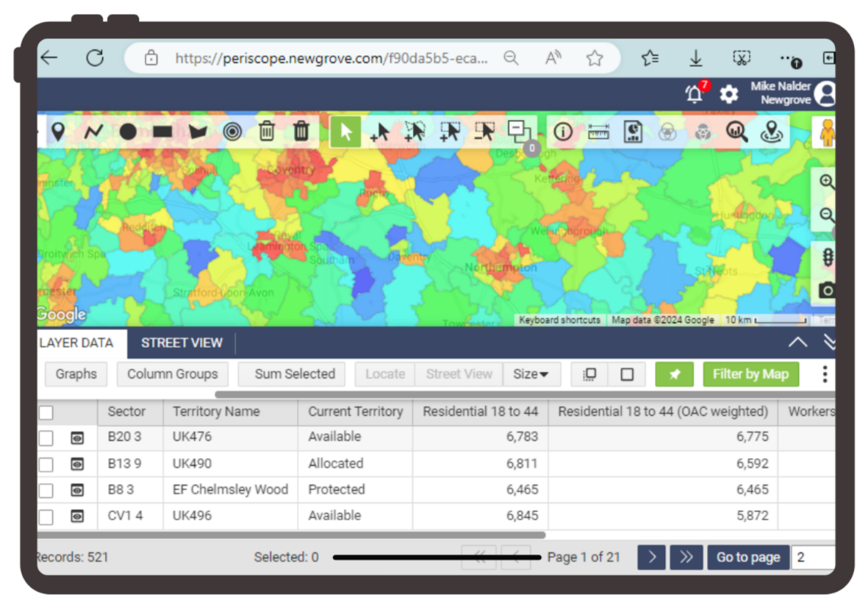Select the polygon drawing tool
This screenshot has height=608, width=868.
click(197, 132)
